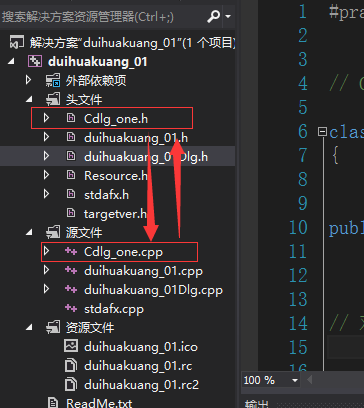Click the duihuakuang_01.ico image icon
The width and height of the screenshot is (364, 408).
(x=71, y=346)
